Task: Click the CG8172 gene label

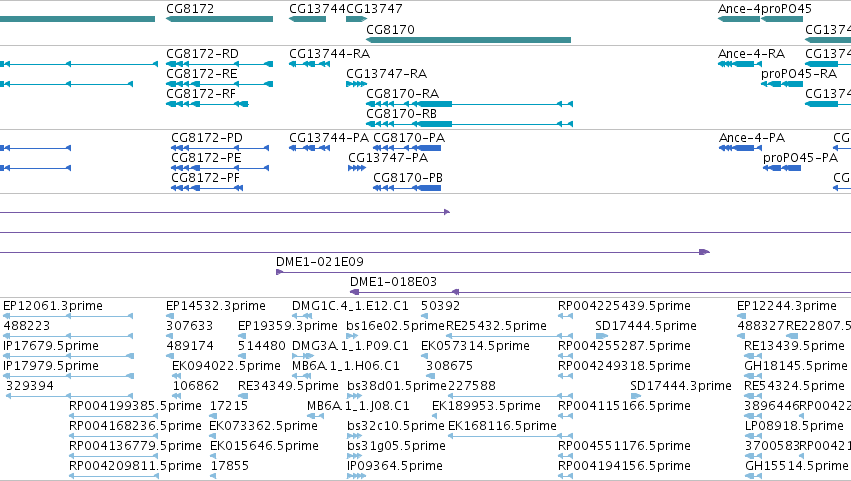Action: [x=190, y=9]
